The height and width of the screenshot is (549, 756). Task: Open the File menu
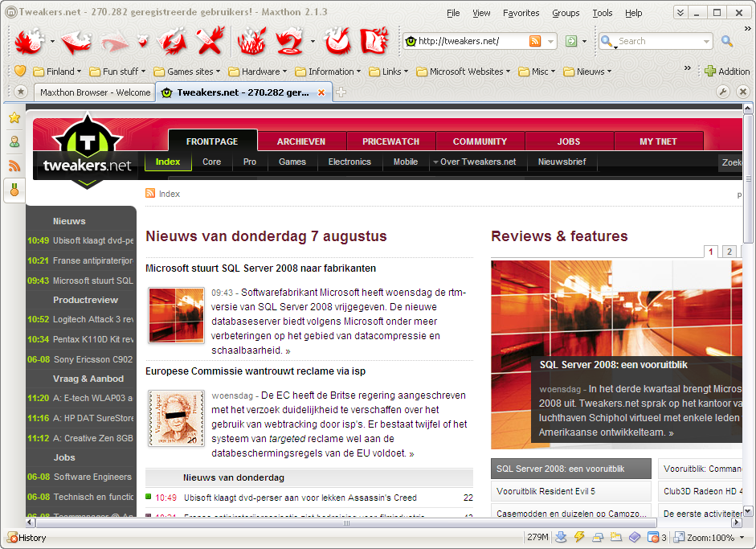[453, 13]
